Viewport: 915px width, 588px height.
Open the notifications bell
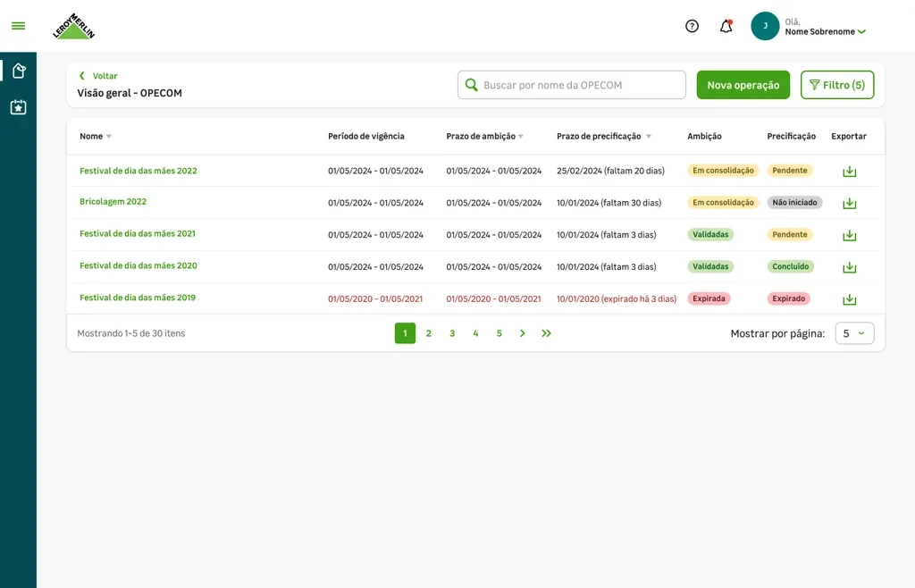click(x=726, y=26)
